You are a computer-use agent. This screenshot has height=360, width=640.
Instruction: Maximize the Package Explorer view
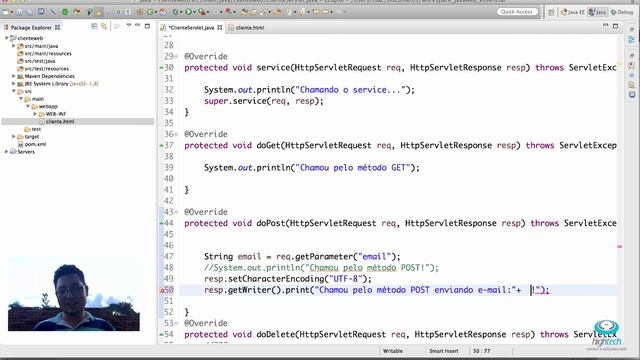pos(147,26)
